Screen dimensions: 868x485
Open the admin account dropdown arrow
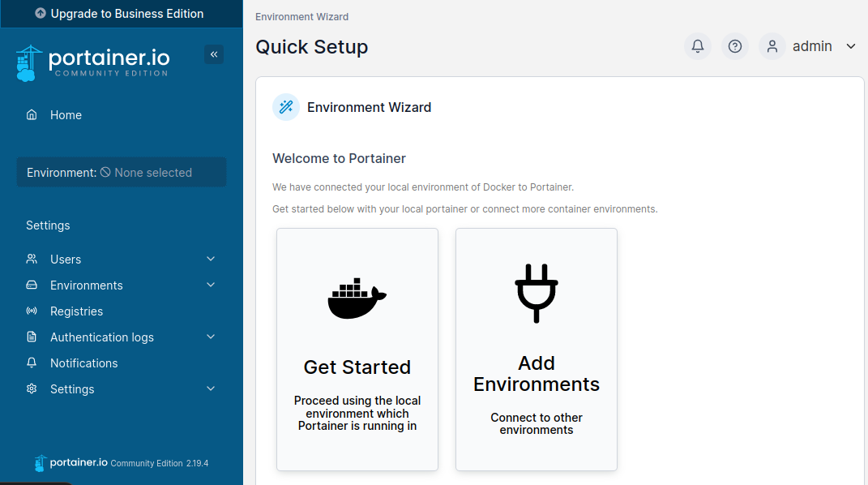851,46
